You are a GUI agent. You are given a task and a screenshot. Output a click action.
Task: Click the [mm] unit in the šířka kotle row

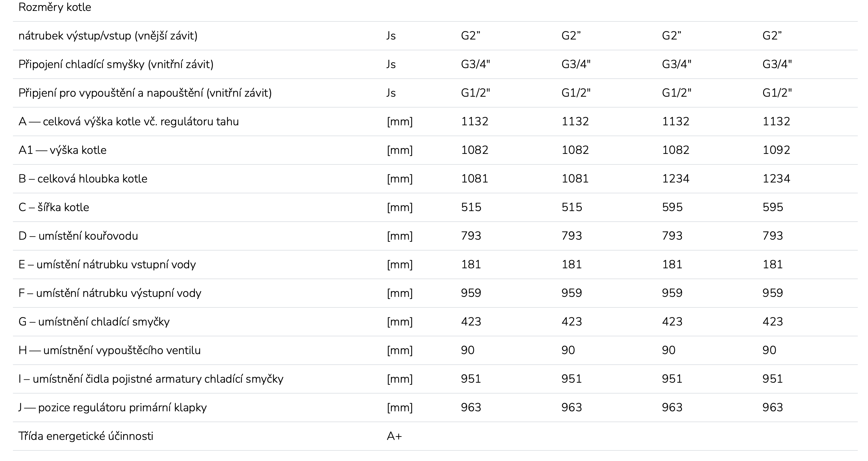tap(400, 207)
